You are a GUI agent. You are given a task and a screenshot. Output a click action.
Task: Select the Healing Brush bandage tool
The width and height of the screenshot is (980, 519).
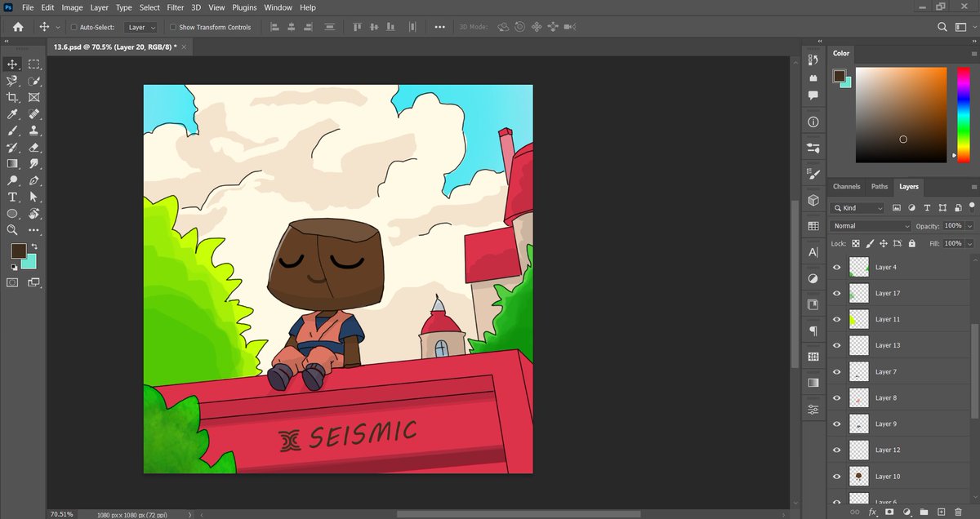pos(34,114)
